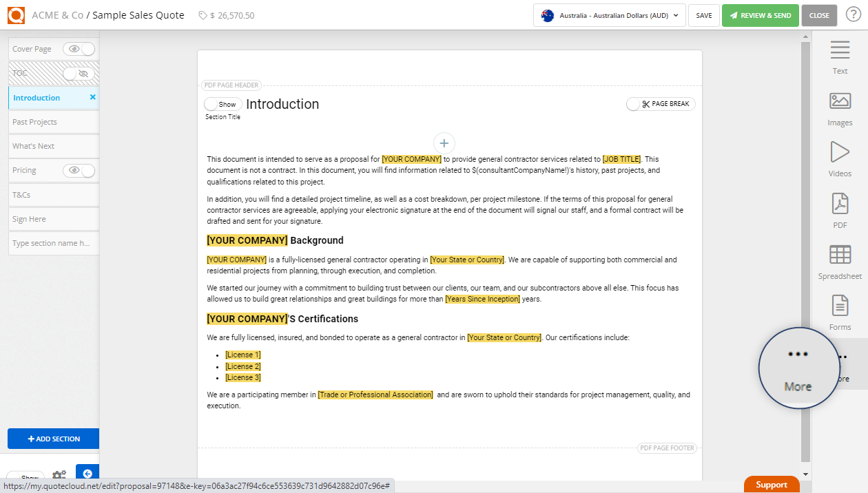Open the Australian Dollars currency dropdown
868x493 pixels.
pos(608,14)
